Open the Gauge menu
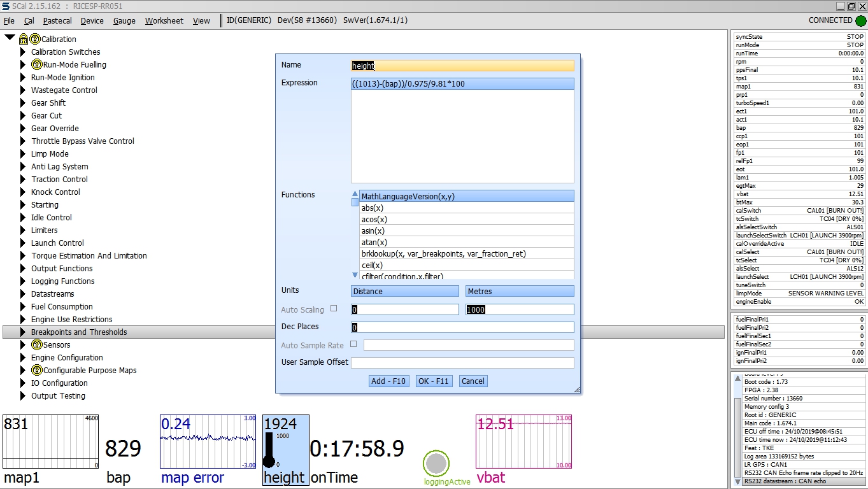This screenshot has height=489, width=868. 124,20
